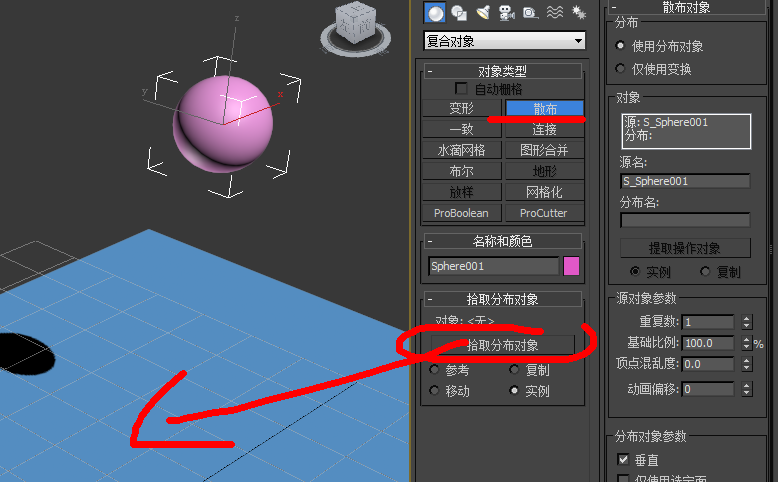Click the 一致 conform button
Screen dimensions: 778x482
coord(461,130)
